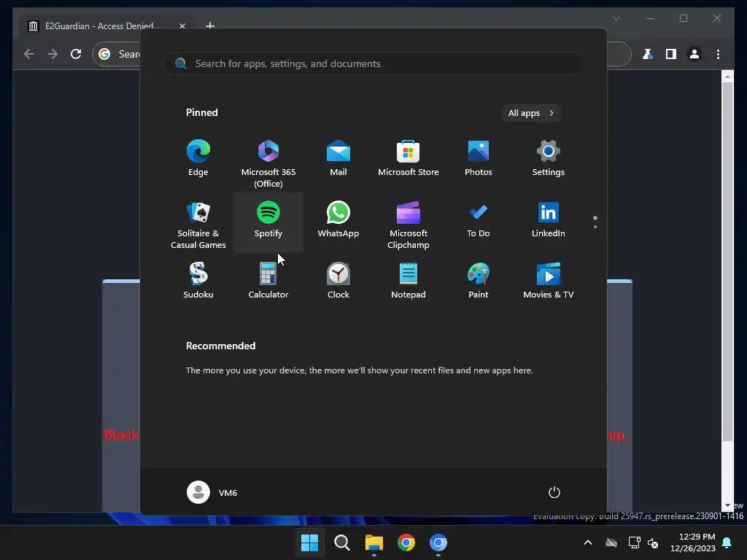747x560 pixels.
Task: Open the clock and date flyout
Action: point(693,542)
